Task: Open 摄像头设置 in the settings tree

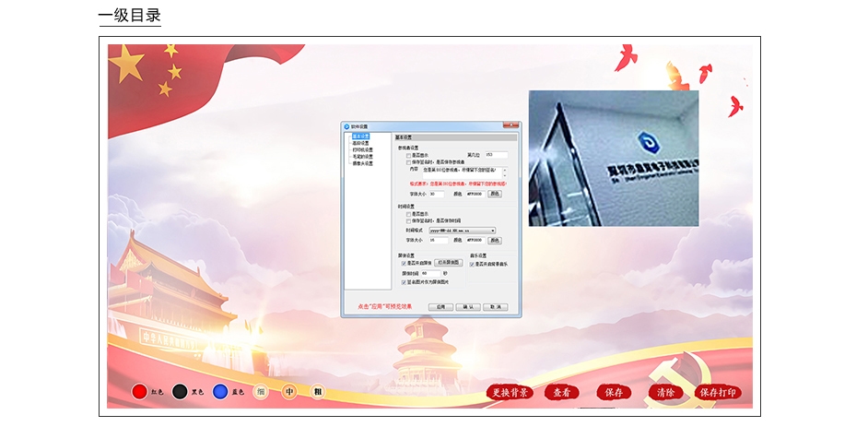Action: [x=362, y=163]
